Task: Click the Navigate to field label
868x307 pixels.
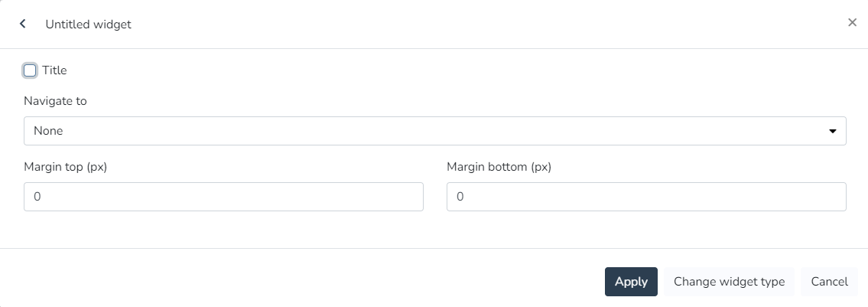Action: pos(55,100)
